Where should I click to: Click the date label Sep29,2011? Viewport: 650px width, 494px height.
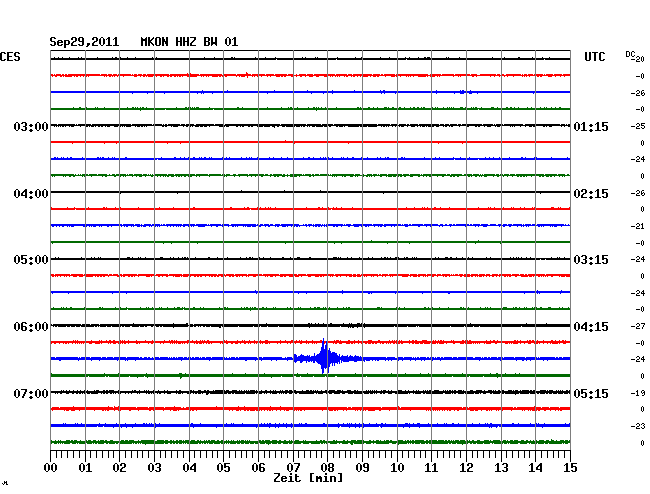(x=84, y=42)
